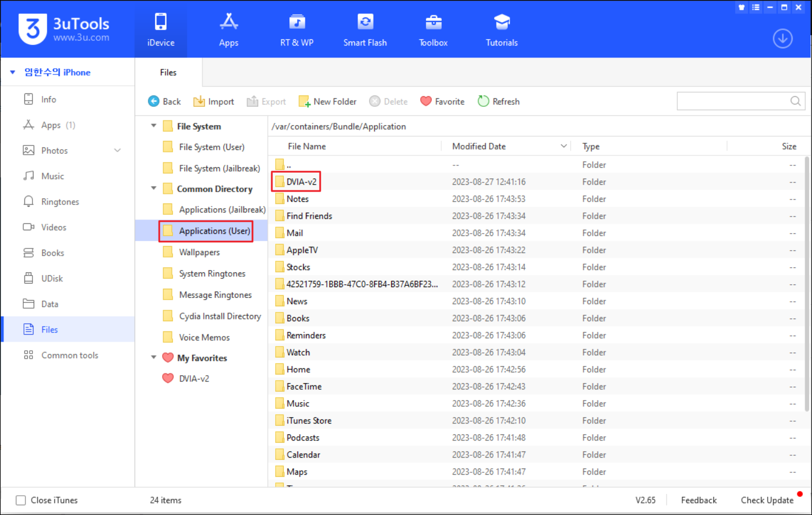
Task: Go Back in file browser
Action: [164, 101]
